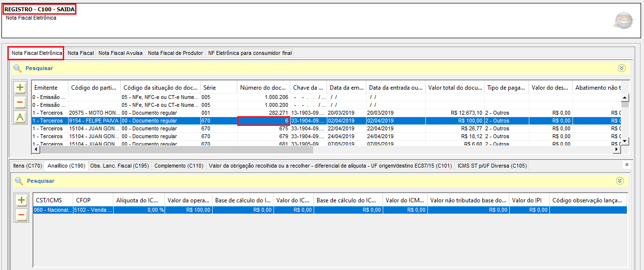Open the Nota Fiscal de Produtor tab
Viewport: 644px width, 270px height.
click(175, 53)
